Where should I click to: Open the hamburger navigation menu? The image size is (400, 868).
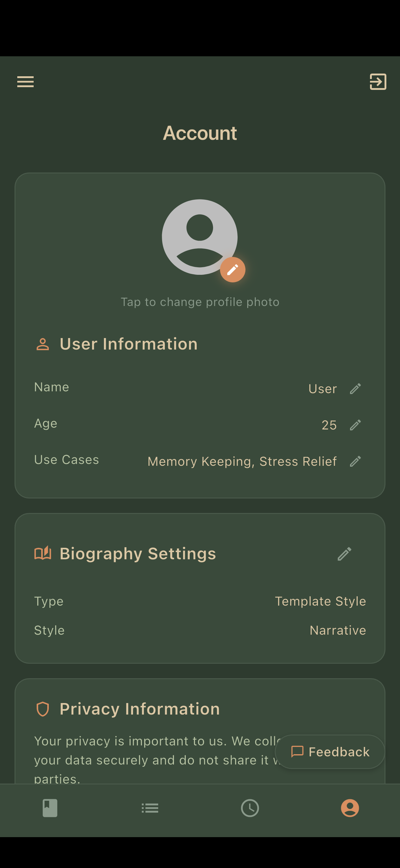(x=25, y=81)
